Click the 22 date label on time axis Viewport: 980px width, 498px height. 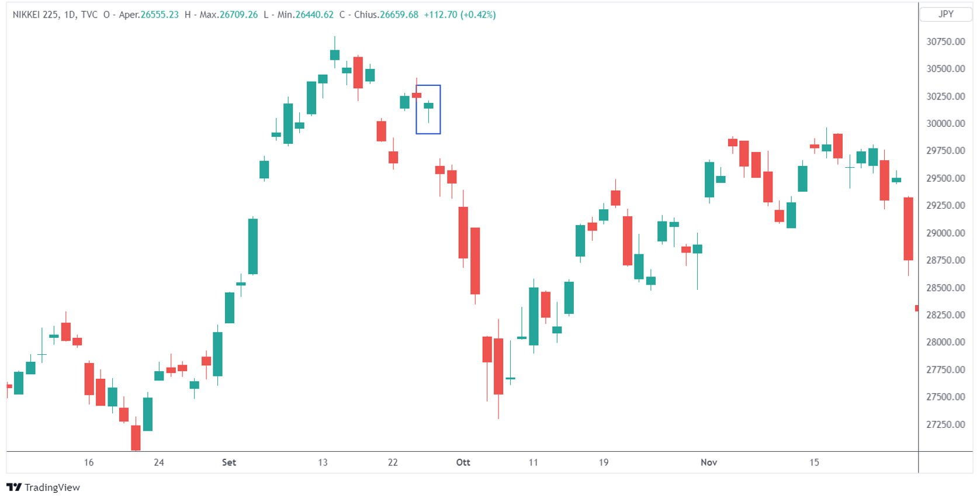tap(393, 462)
